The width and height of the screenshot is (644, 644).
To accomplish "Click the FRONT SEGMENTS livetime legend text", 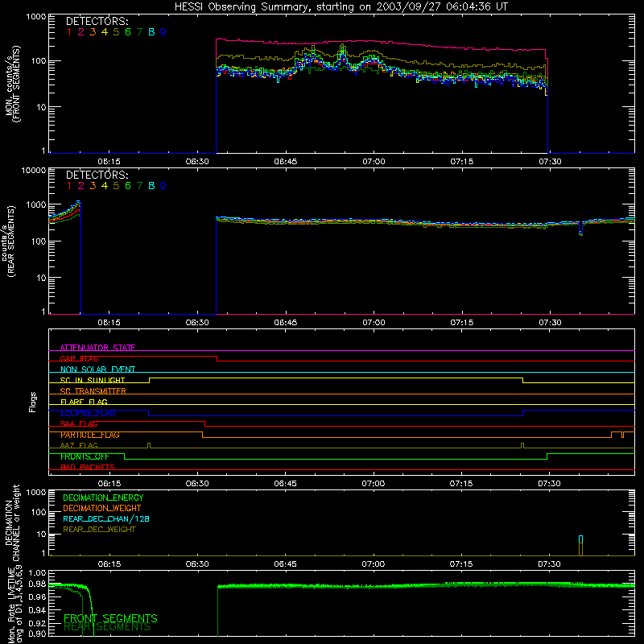I will (x=110, y=618).
